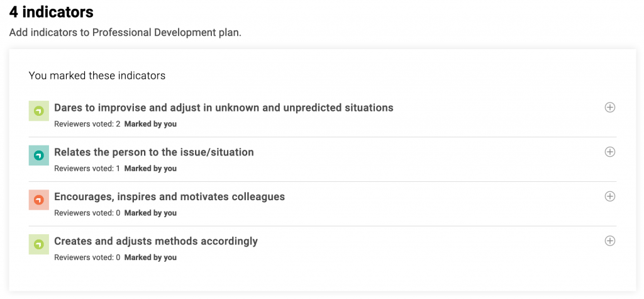Open 'Dares to improvise and adjust' indicator title
644x299 pixels.
(223, 108)
